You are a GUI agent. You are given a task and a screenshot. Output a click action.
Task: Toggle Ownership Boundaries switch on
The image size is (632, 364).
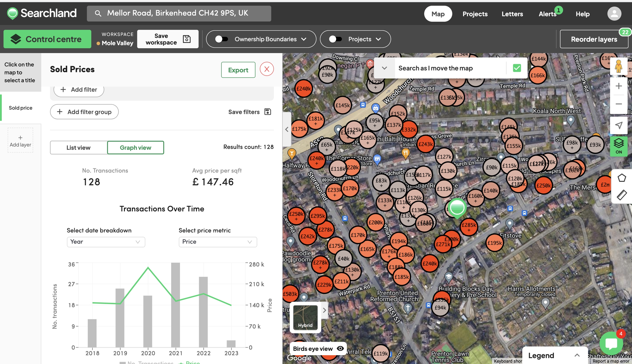coord(221,39)
